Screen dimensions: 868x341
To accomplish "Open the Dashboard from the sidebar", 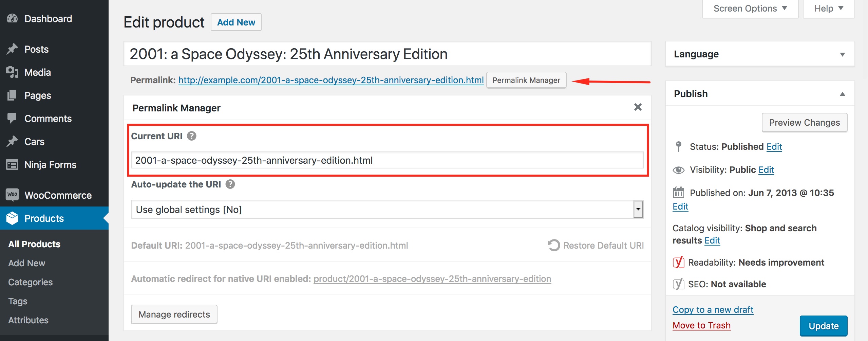I will [x=12, y=18].
